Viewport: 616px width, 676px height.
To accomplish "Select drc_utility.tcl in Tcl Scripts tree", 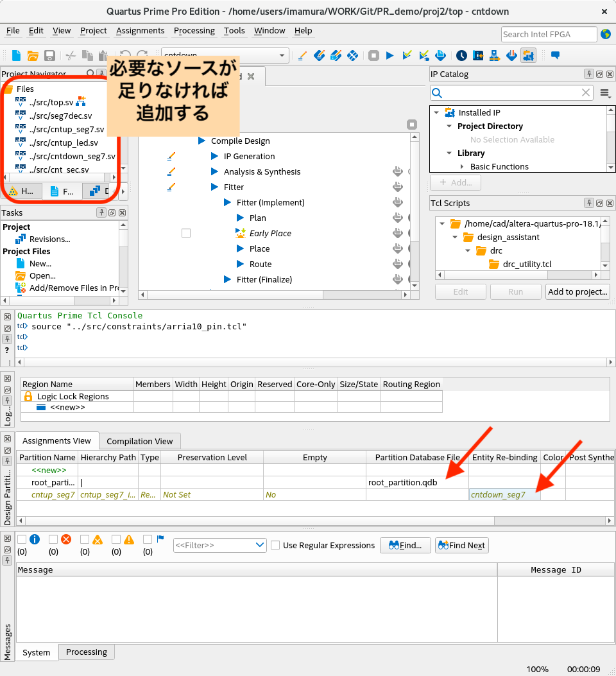I will 527,264.
